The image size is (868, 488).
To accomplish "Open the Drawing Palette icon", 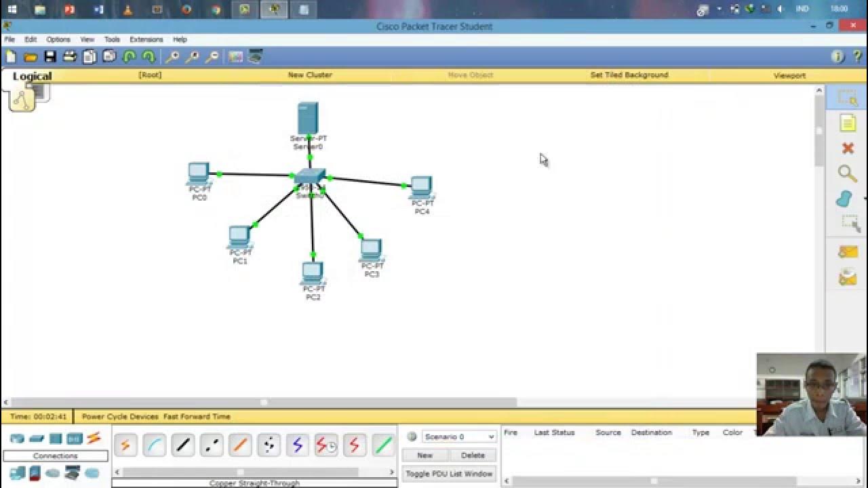I will click(235, 57).
